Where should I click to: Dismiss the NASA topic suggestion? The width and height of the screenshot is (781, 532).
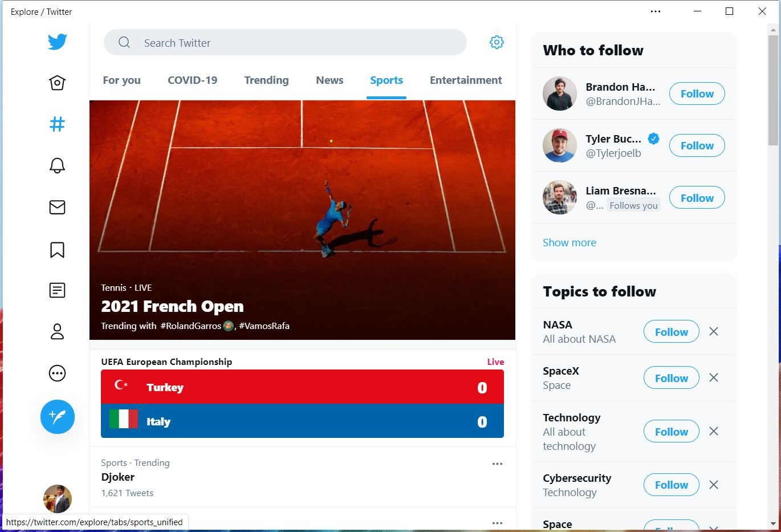pos(713,331)
